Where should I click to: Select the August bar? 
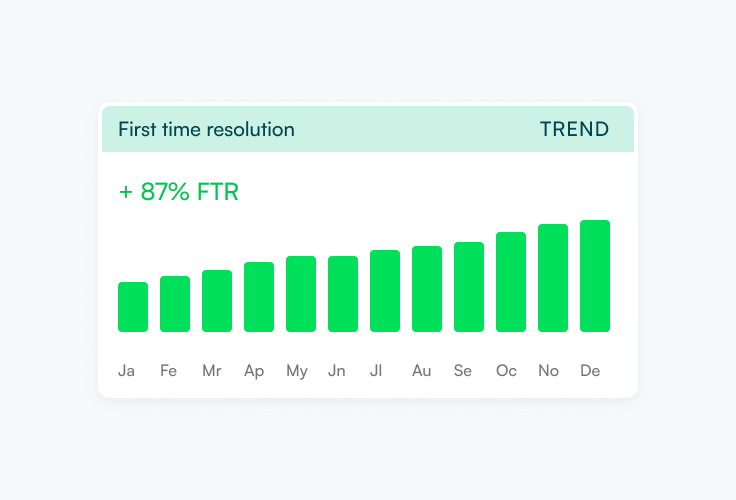(x=427, y=289)
